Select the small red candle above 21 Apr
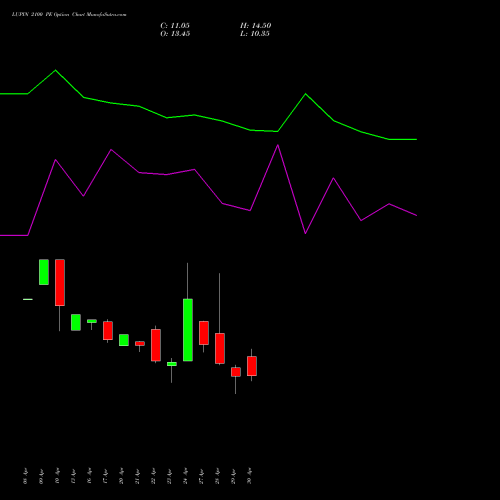This screenshot has width=500, height=500. point(140,343)
